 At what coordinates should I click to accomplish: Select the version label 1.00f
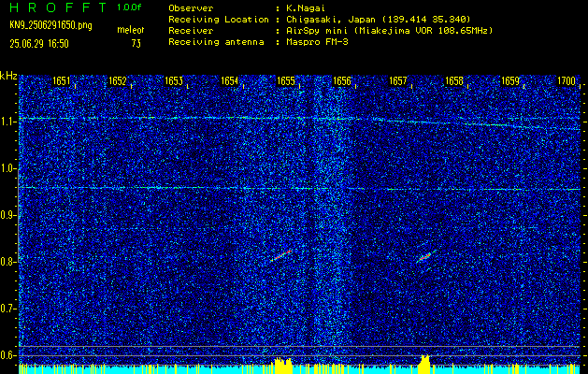(129, 7)
